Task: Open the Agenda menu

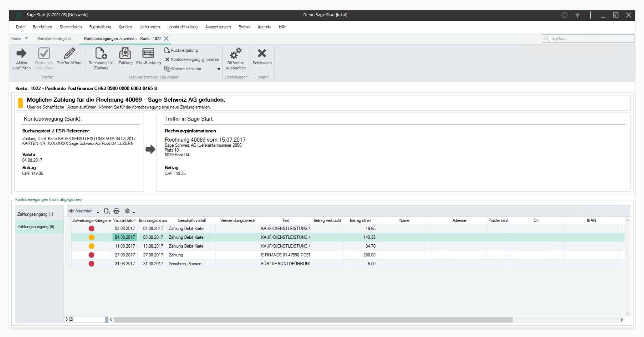Action: pos(264,27)
